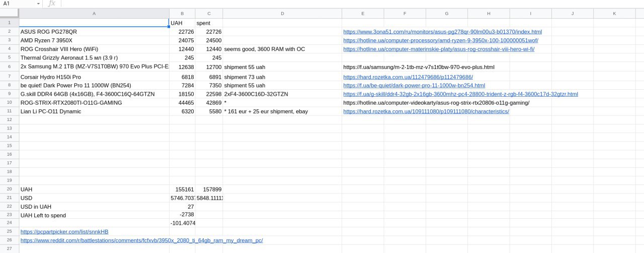
Task: Select column K header
Action: (614, 14)
